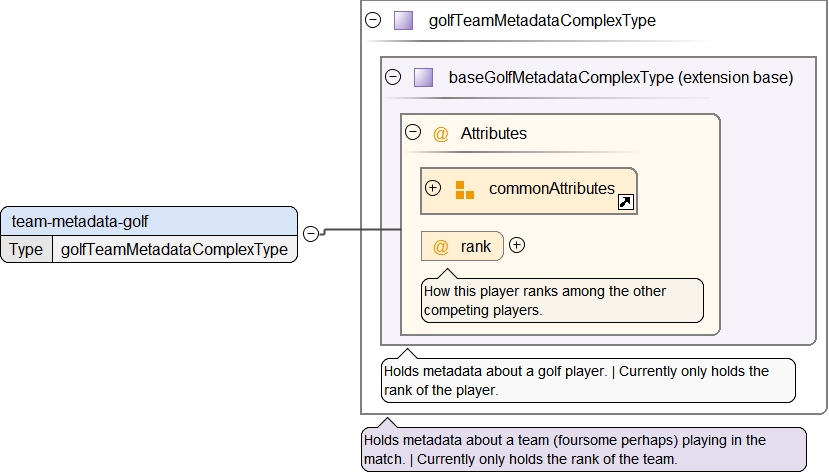829x475 pixels.
Task: Collapse the golfTeamMetadataComplexType container
Action: (374, 20)
